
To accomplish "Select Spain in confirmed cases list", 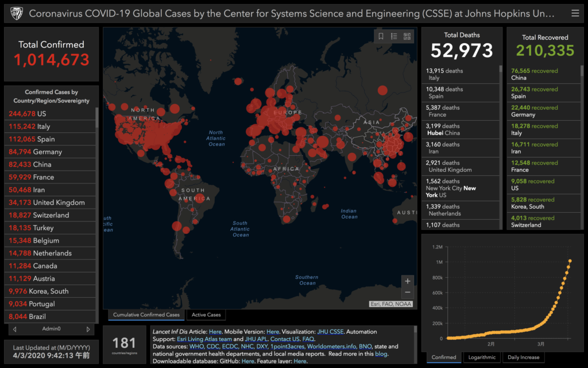I will click(x=50, y=139).
